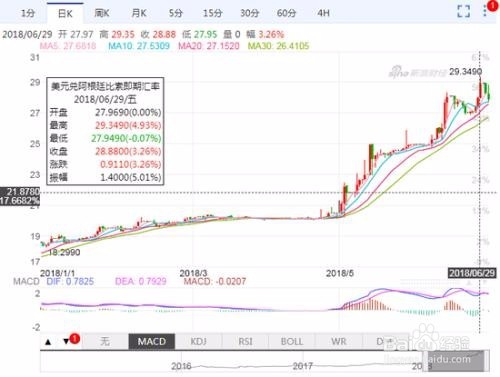Select the MACD indicator button

click(x=152, y=341)
